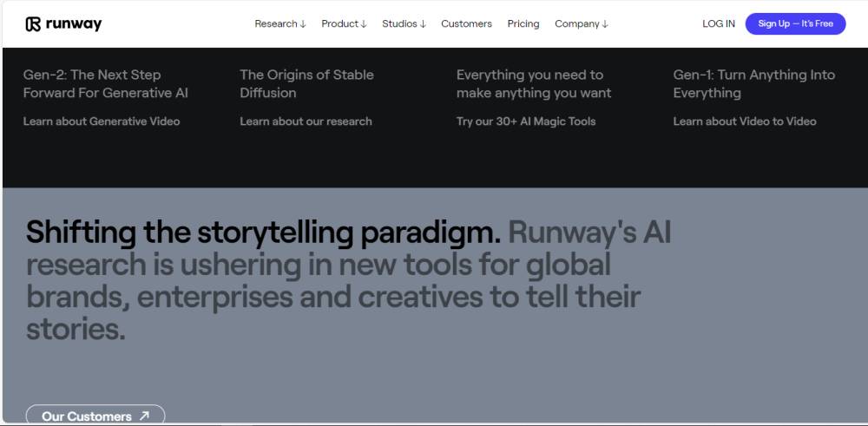Go to the Customers page

coord(467,23)
